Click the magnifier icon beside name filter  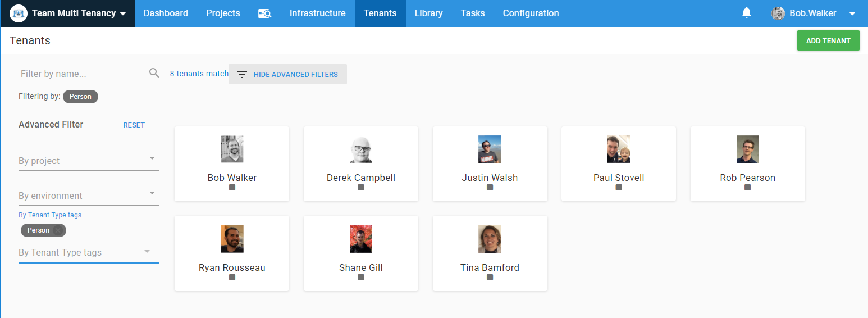(154, 73)
